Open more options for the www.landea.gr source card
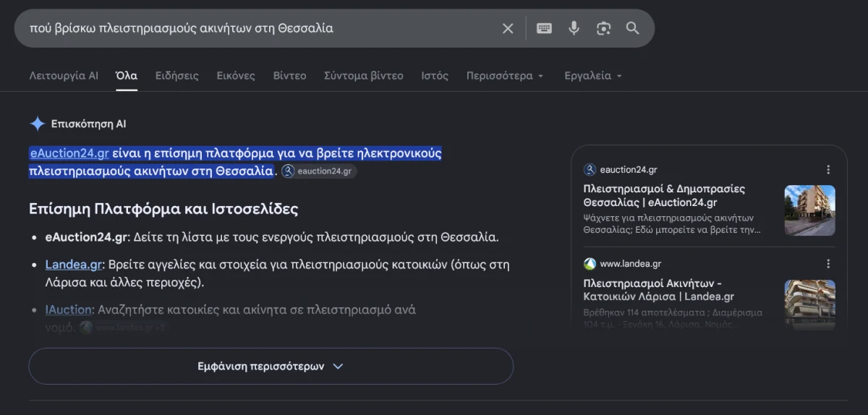 828,264
